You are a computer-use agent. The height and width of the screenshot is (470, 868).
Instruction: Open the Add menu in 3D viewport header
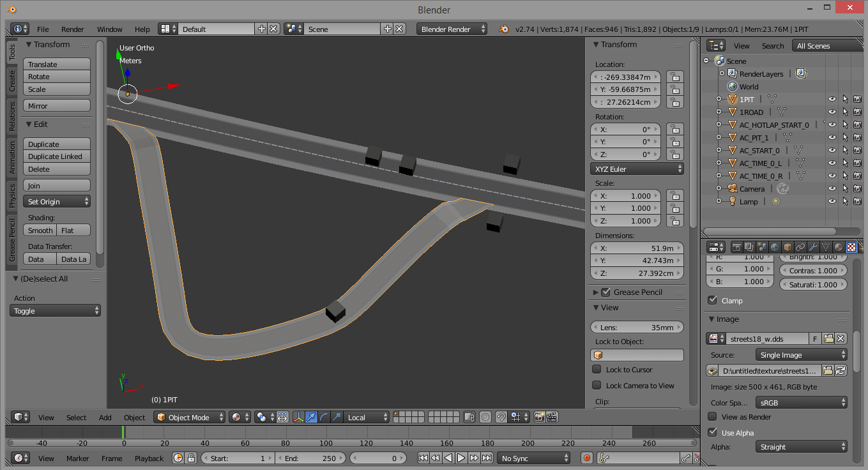105,417
